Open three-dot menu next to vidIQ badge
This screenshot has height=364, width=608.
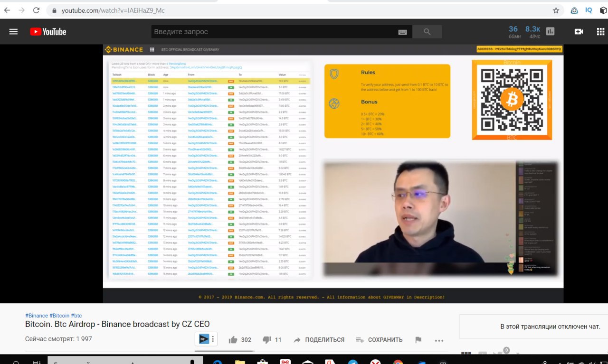tap(213, 339)
